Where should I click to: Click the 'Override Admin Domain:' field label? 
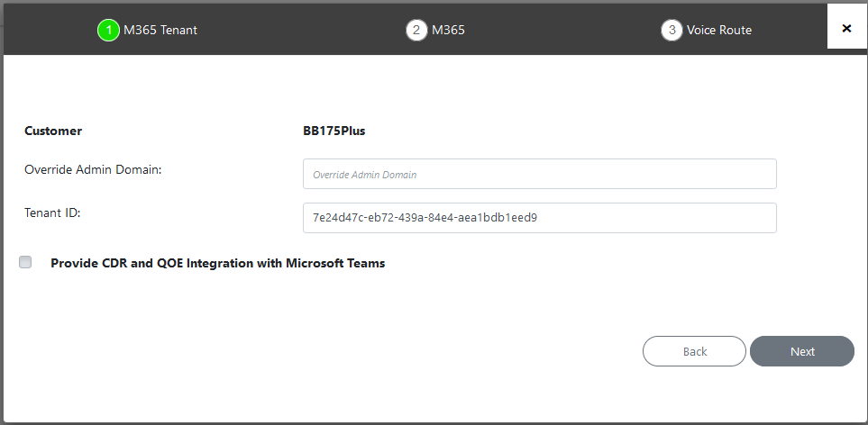[93, 169]
